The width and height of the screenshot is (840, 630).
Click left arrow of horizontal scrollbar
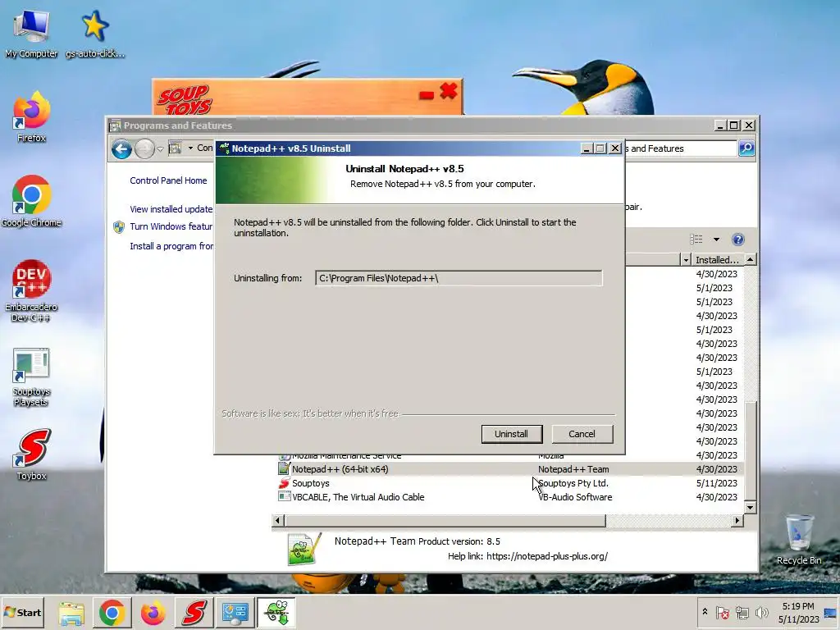(x=277, y=520)
